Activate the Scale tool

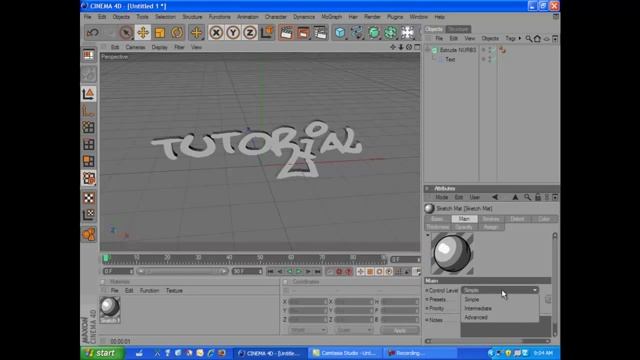(160, 33)
